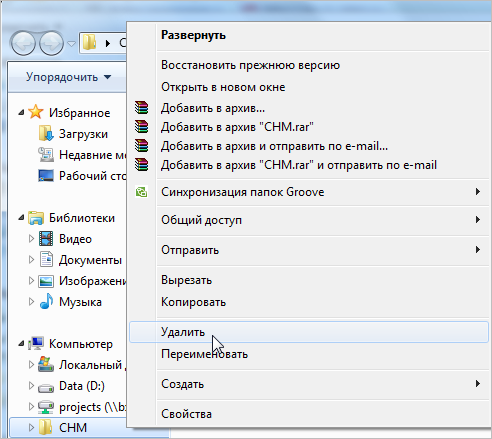This screenshot has height=439, width=492.
Task: Click Свойства at the menu bottom
Action: (309, 414)
